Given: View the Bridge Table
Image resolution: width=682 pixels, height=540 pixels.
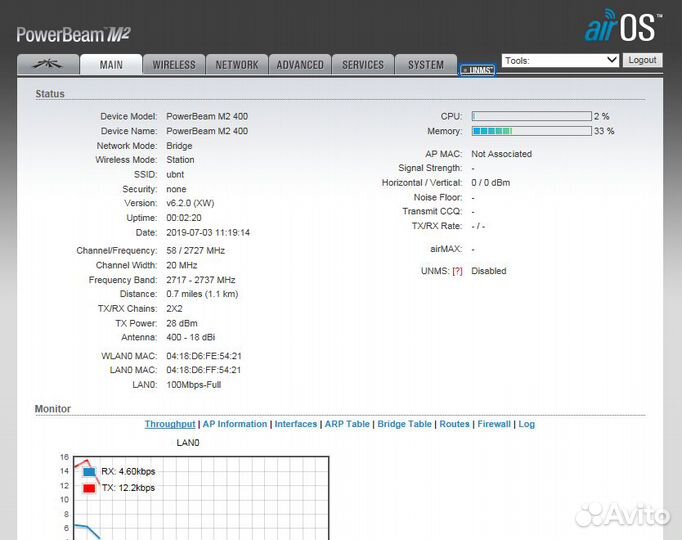Looking at the screenshot, I should click(x=405, y=424).
